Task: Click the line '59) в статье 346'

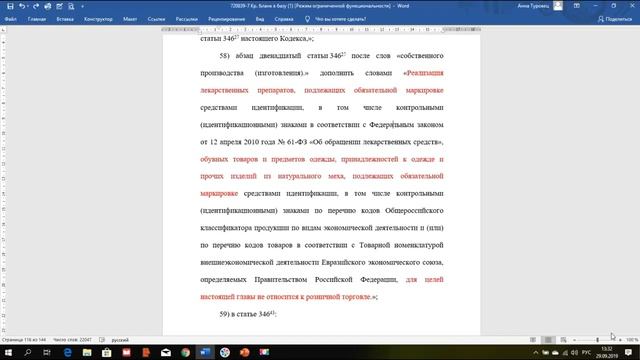Action: click(248, 314)
